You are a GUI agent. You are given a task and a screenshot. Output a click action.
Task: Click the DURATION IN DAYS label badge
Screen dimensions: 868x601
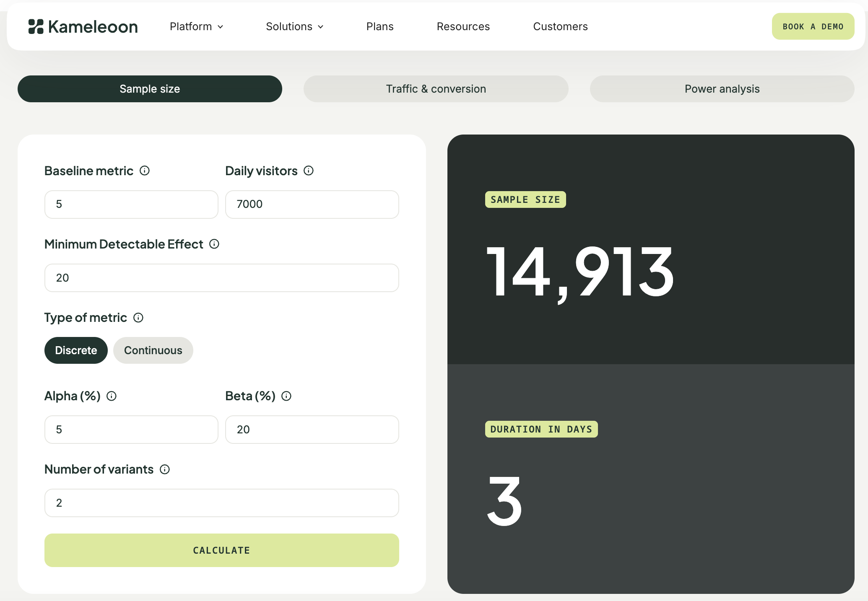[541, 429]
